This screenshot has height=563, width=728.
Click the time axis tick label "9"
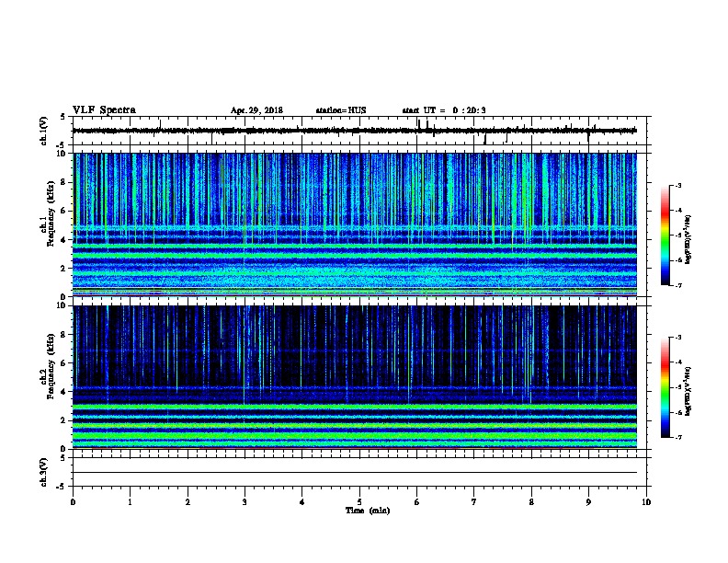[588, 502]
